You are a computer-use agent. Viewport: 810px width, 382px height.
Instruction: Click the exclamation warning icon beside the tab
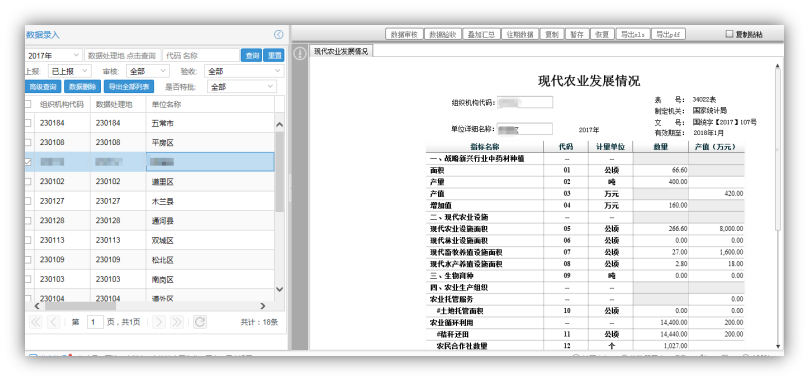point(300,53)
